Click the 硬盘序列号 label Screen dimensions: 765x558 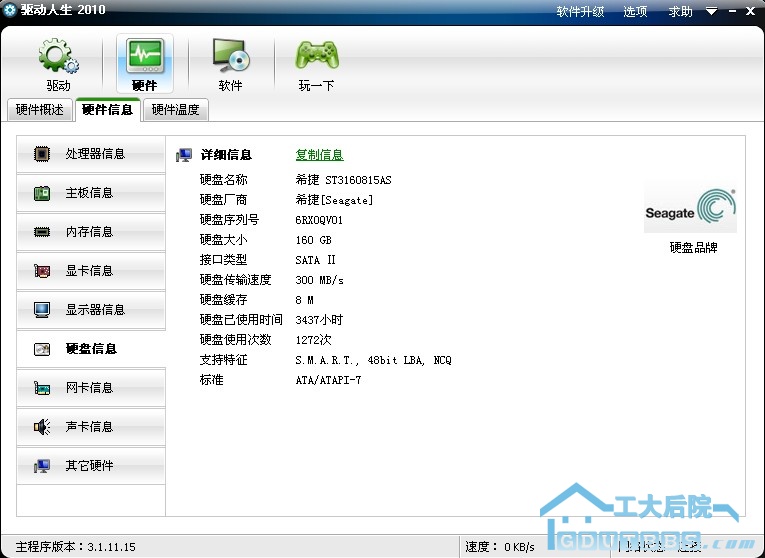point(229,220)
